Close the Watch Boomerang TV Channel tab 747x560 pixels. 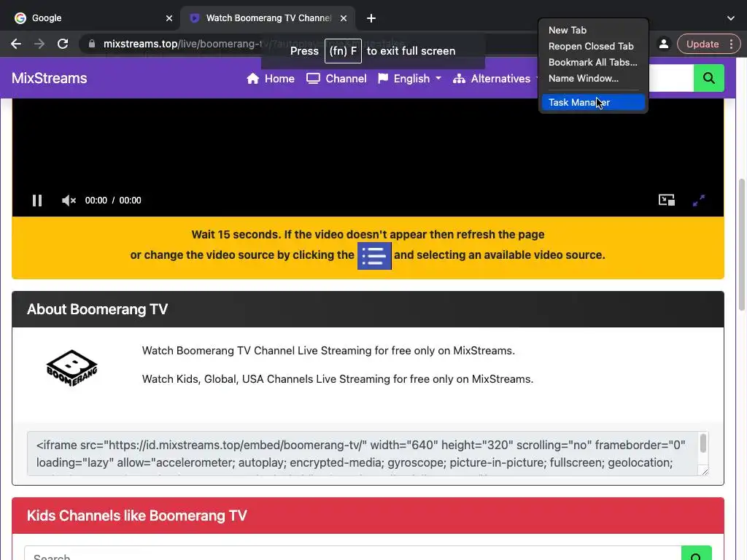click(344, 18)
